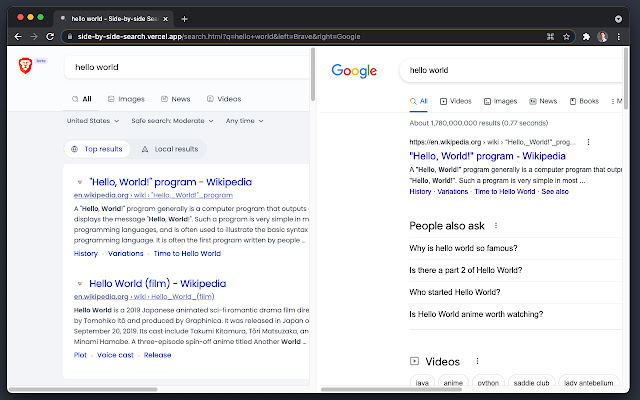Reload the page with the refresh icon

pos(50,37)
